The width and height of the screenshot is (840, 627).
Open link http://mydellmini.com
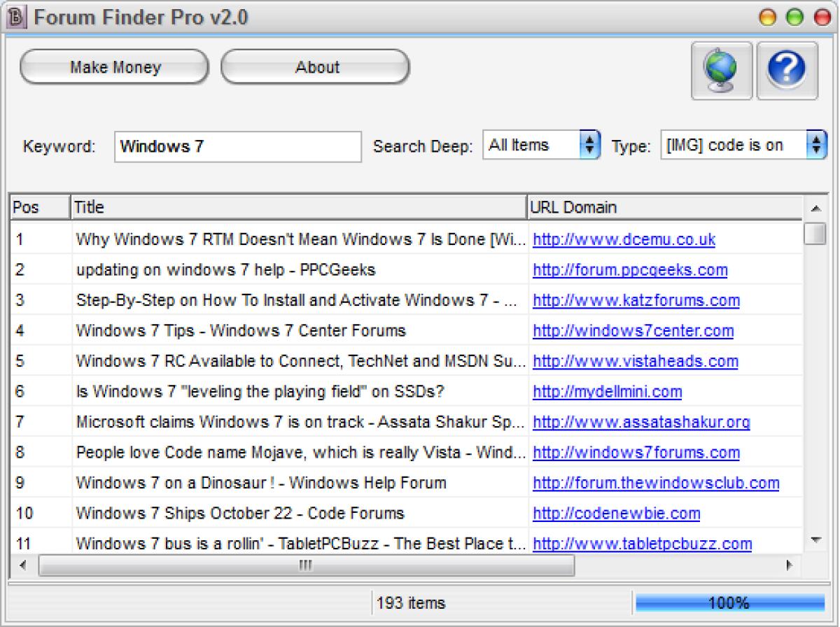tap(607, 392)
